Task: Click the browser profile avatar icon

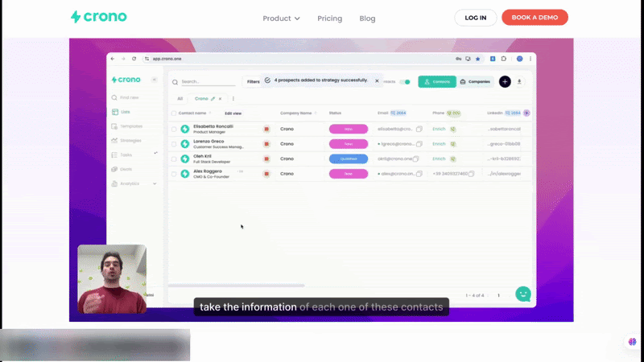Action: click(x=519, y=59)
